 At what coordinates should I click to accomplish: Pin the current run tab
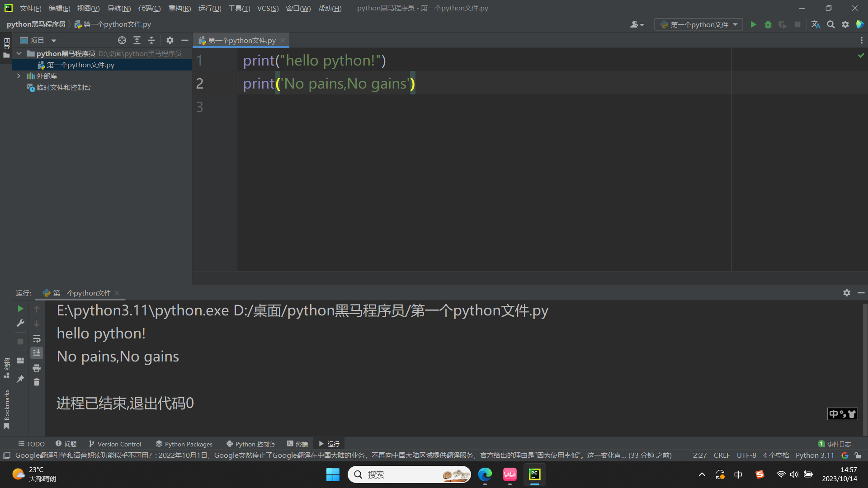coord(20,379)
